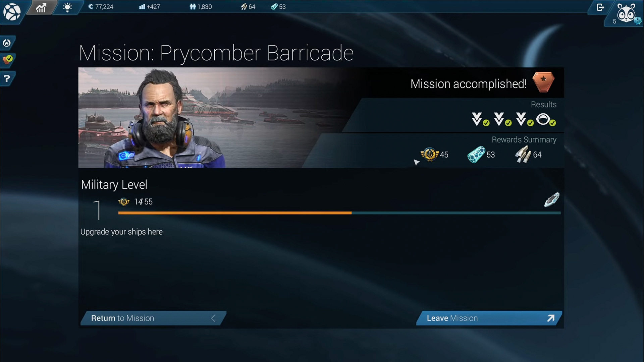Open the statistics chart tab
The height and width of the screenshot is (362, 644).
(41, 7)
